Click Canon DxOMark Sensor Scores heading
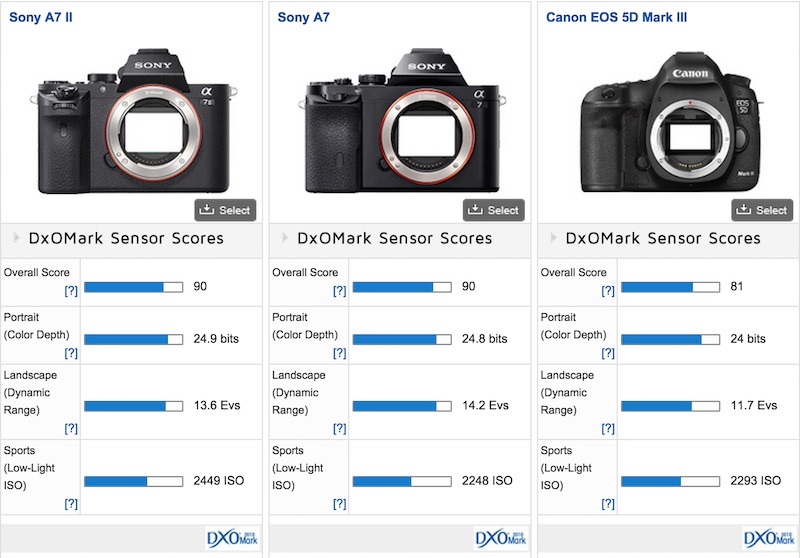Screen dimensions: 800x558 click(663, 238)
